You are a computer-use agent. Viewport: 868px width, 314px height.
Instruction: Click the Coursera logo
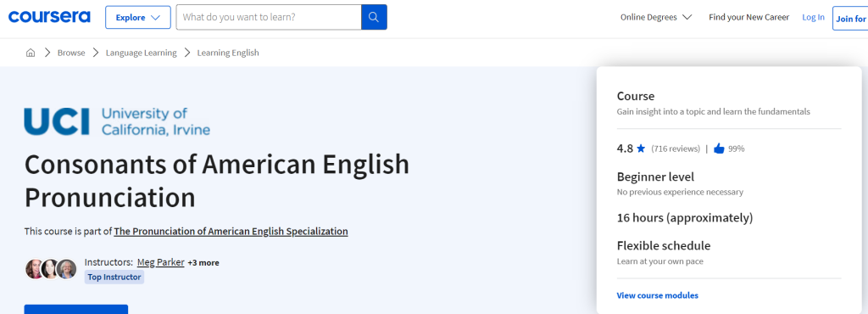pyautogui.click(x=49, y=17)
